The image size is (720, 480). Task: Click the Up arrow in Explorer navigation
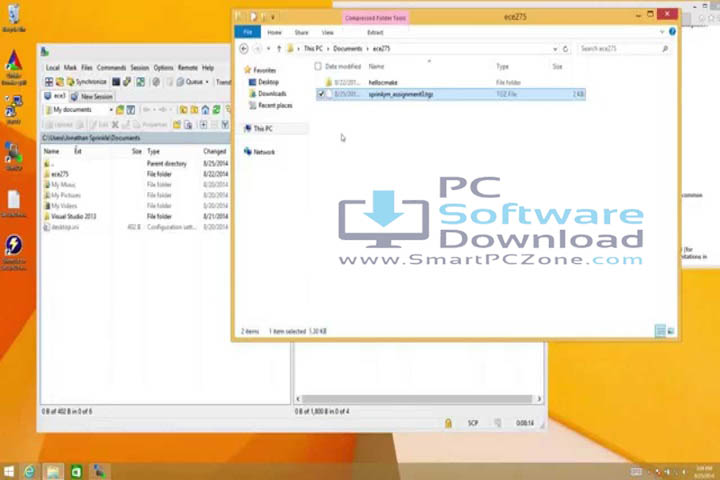(279, 49)
